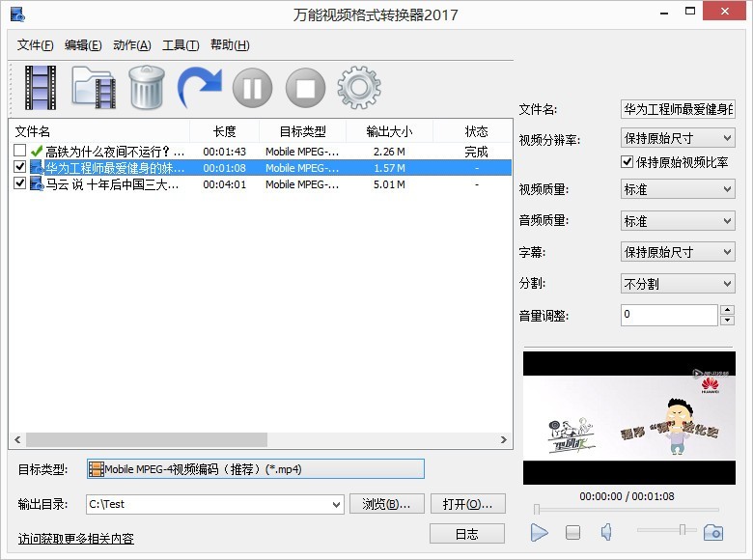Check the 高铁为什么夜间不运行 file checkbox
The image size is (753, 560).
click(19, 151)
